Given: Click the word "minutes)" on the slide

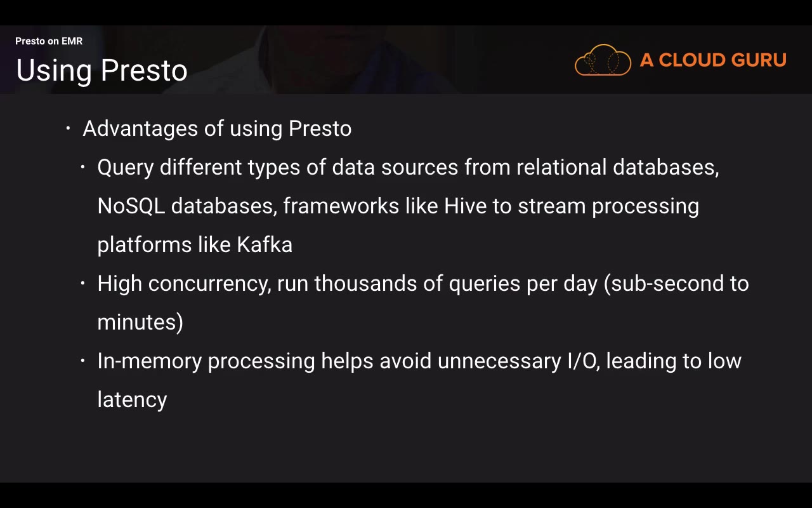Looking at the screenshot, I should (x=140, y=322).
